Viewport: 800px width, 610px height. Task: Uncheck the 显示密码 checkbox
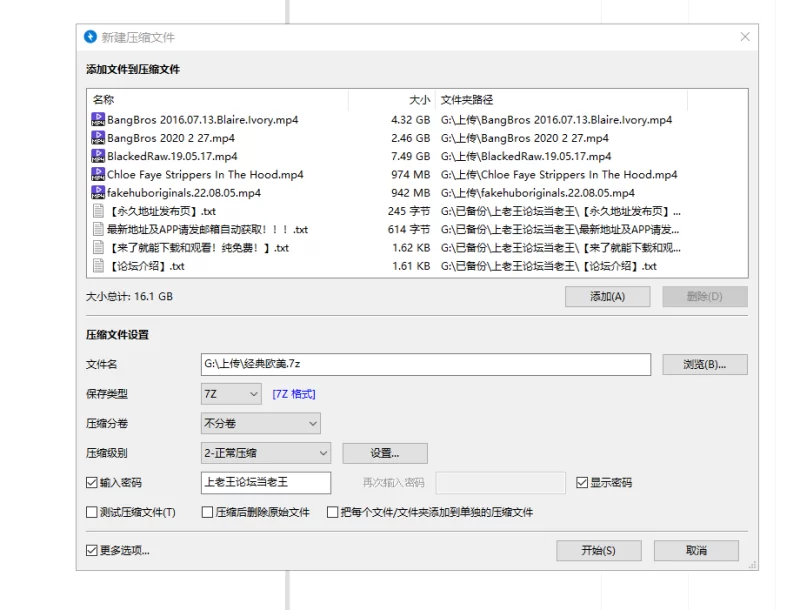tap(582, 482)
